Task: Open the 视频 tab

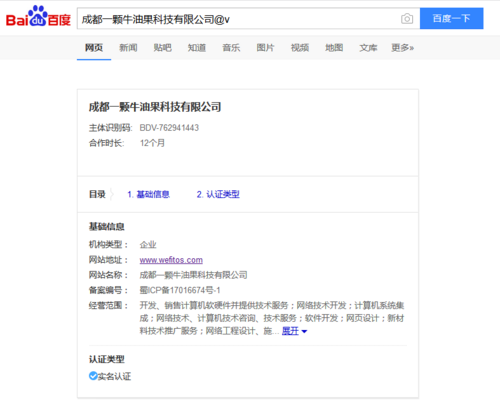Action: coord(300,48)
